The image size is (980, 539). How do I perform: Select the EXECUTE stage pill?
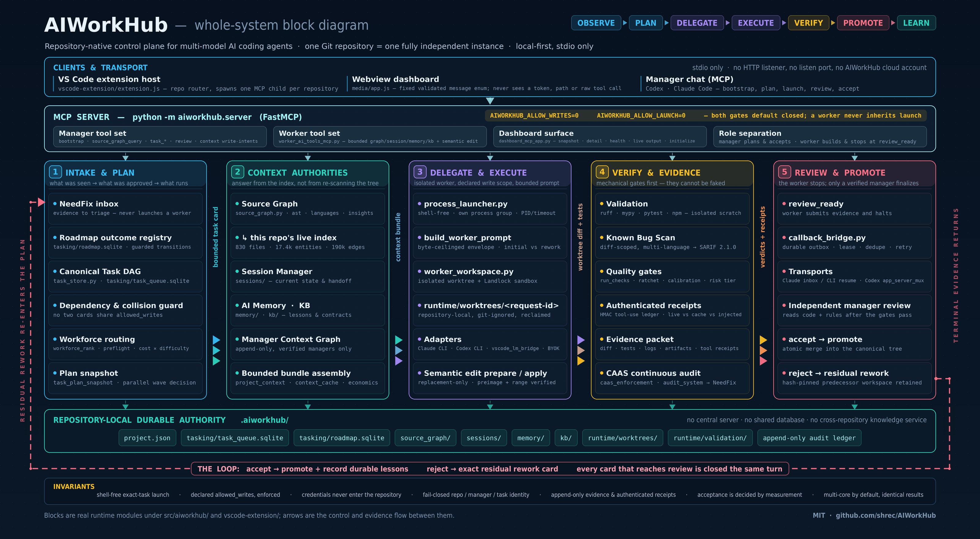tap(756, 23)
